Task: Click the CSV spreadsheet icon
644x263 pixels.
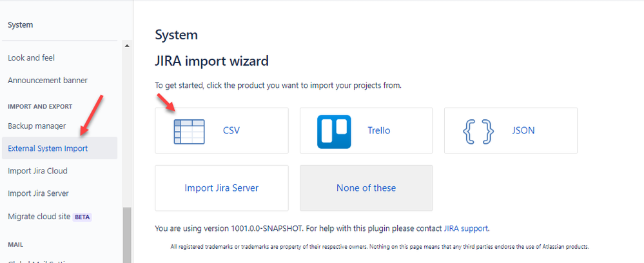Action: 189,131
